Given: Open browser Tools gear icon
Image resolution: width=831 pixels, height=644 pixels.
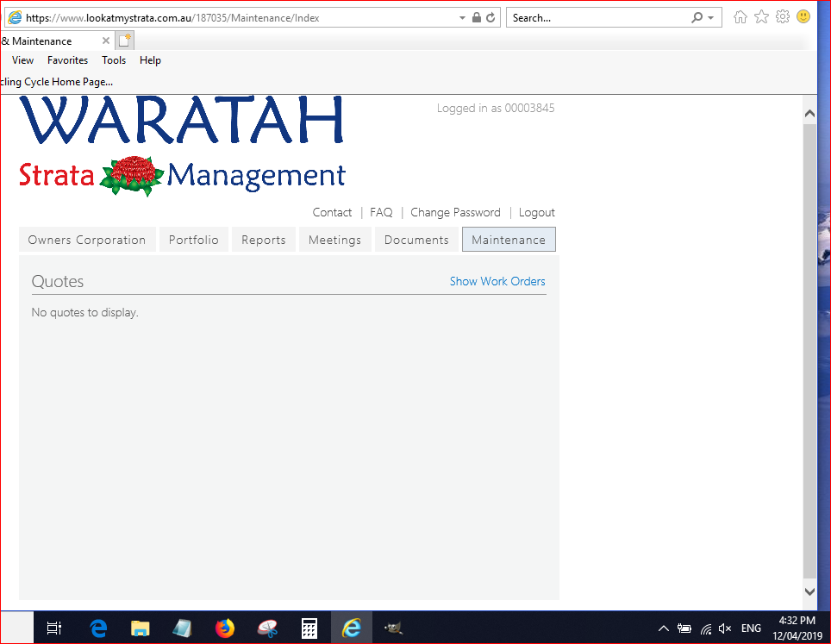Looking at the screenshot, I should point(782,17).
